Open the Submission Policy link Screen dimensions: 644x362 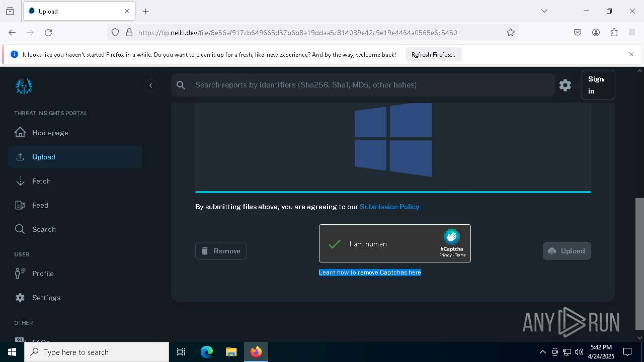tap(389, 207)
